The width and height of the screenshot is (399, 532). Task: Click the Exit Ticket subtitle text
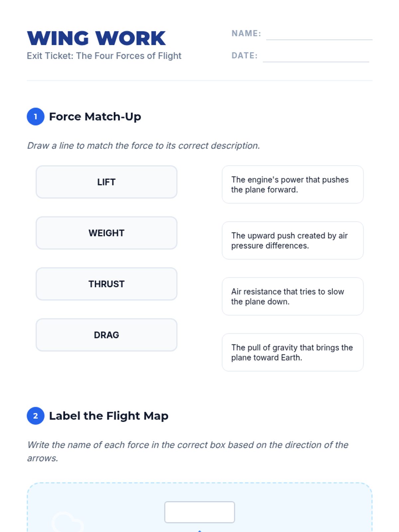pos(104,56)
